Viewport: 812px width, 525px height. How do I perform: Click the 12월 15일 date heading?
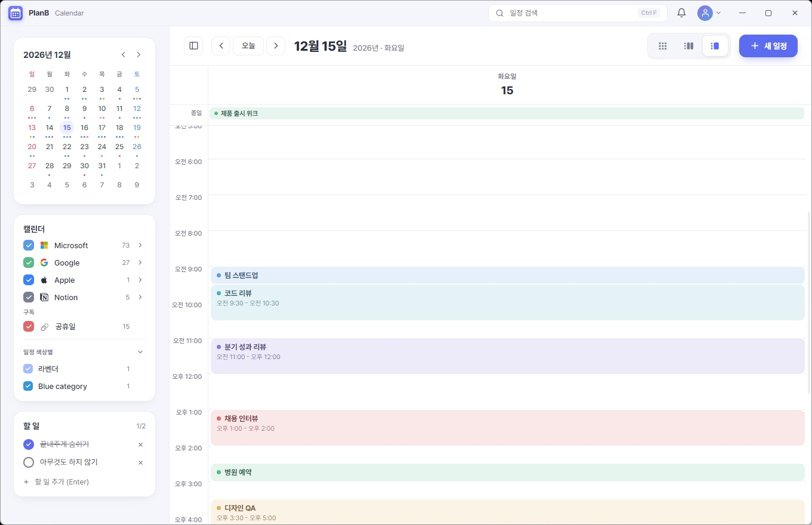(x=321, y=46)
